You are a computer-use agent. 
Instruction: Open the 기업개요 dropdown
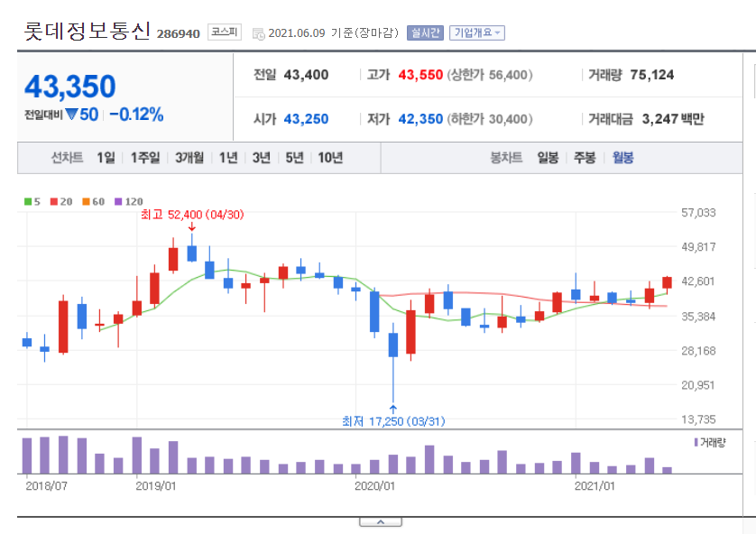477,32
